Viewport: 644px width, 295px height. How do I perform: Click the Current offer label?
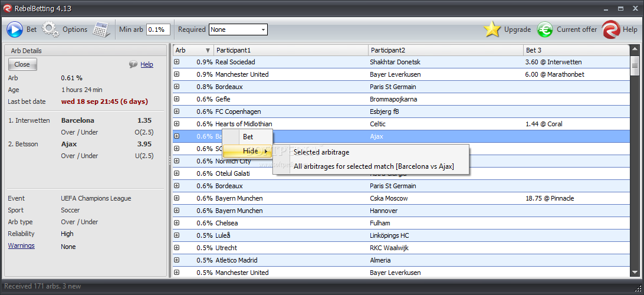click(577, 29)
